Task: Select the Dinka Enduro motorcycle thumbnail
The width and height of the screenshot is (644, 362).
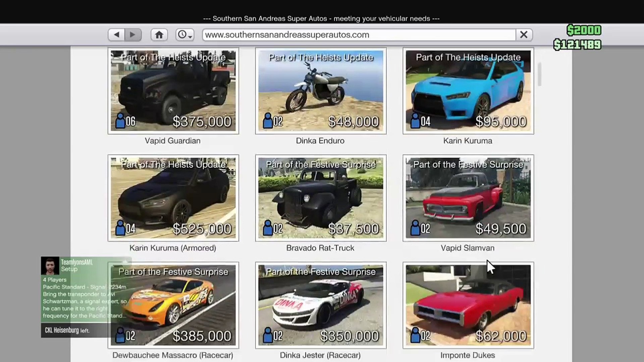Action: coord(321,90)
